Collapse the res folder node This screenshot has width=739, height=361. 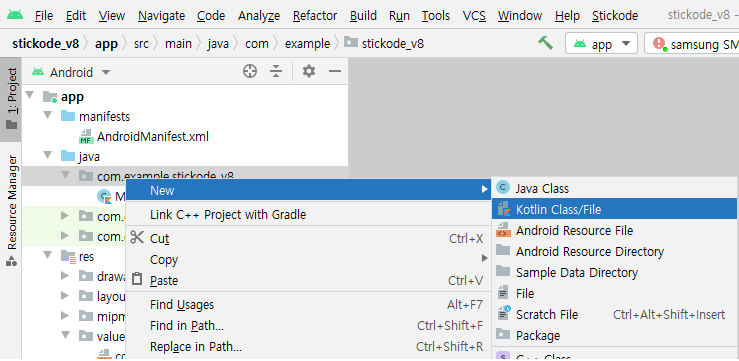point(48,256)
